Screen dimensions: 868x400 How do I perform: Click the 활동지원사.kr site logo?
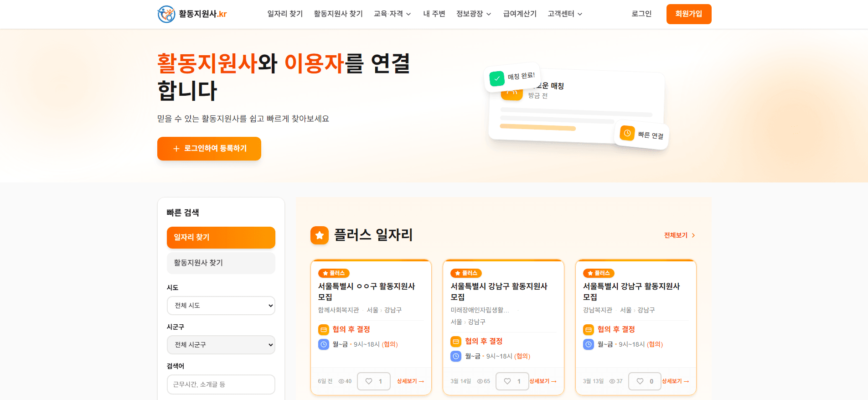coord(192,14)
